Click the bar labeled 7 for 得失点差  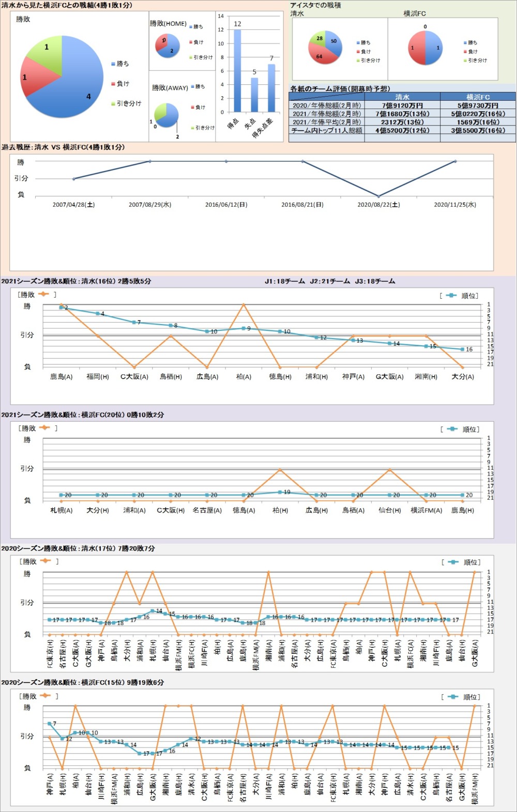click(271, 88)
